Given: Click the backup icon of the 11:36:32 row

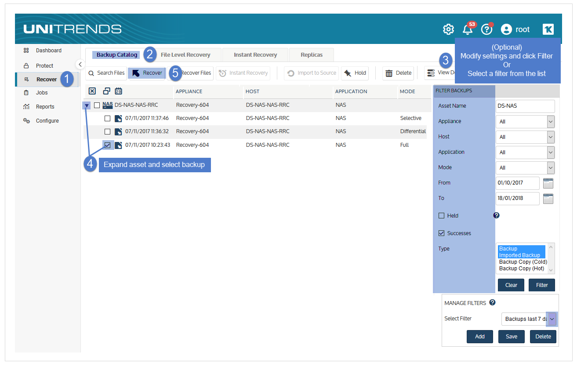Looking at the screenshot, I should (x=118, y=132).
